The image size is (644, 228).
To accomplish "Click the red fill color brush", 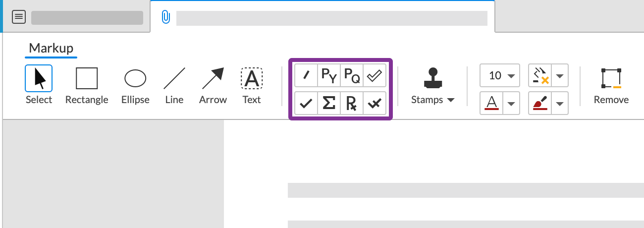I will tap(541, 104).
